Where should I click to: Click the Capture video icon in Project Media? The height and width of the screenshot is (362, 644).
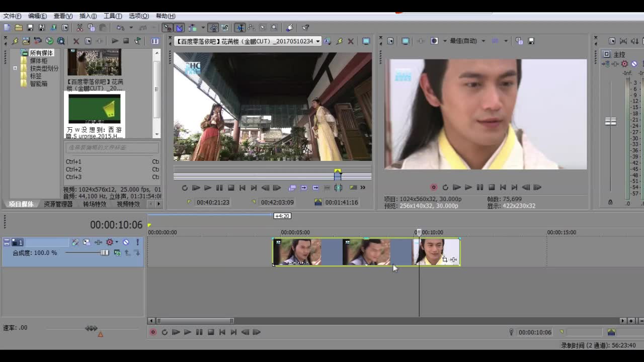point(38,41)
